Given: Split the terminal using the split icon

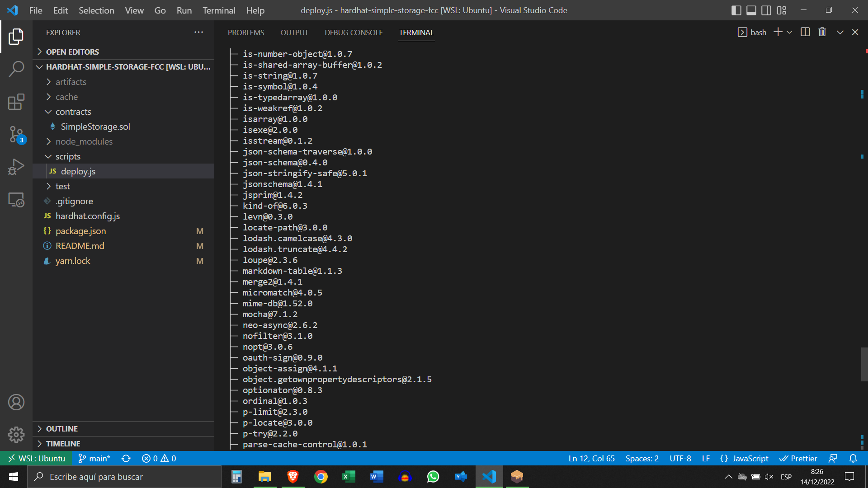Looking at the screenshot, I should point(805,32).
